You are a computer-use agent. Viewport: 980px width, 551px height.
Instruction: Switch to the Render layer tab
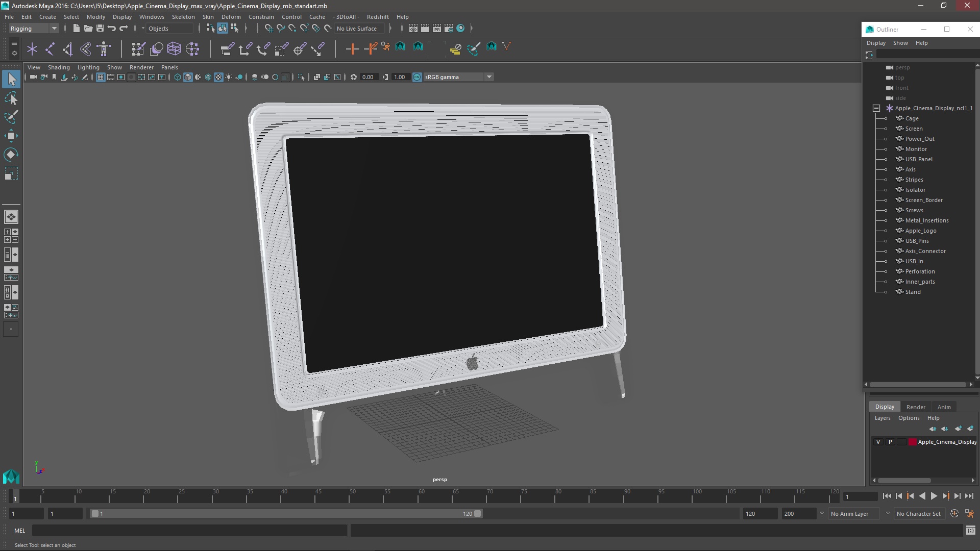point(916,407)
